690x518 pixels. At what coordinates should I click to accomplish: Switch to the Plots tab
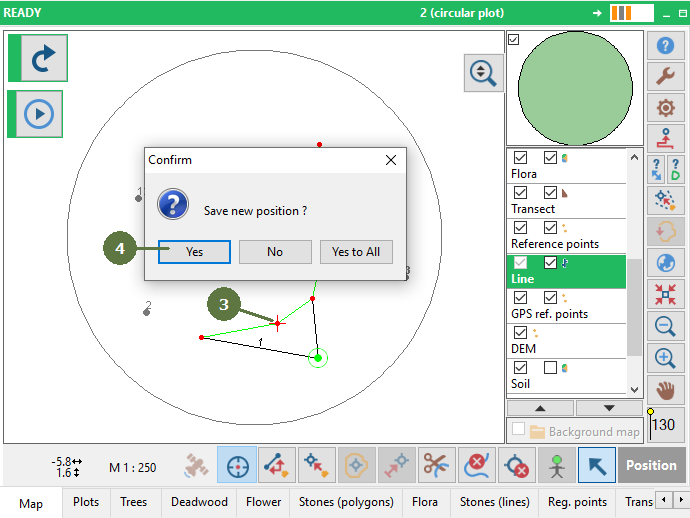[x=86, y=502]
